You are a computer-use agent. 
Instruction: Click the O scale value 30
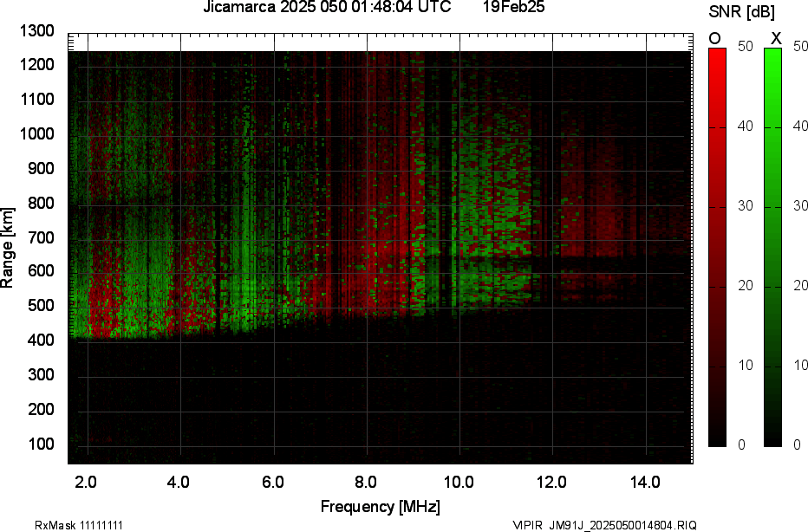click(x=746, y=206)
